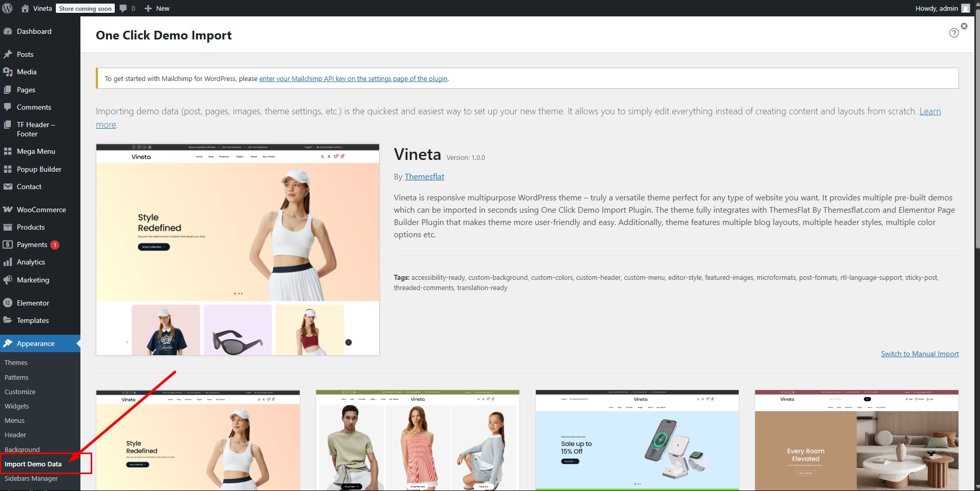Select the Style Redefined demo thumbnail

pos(198,440)
